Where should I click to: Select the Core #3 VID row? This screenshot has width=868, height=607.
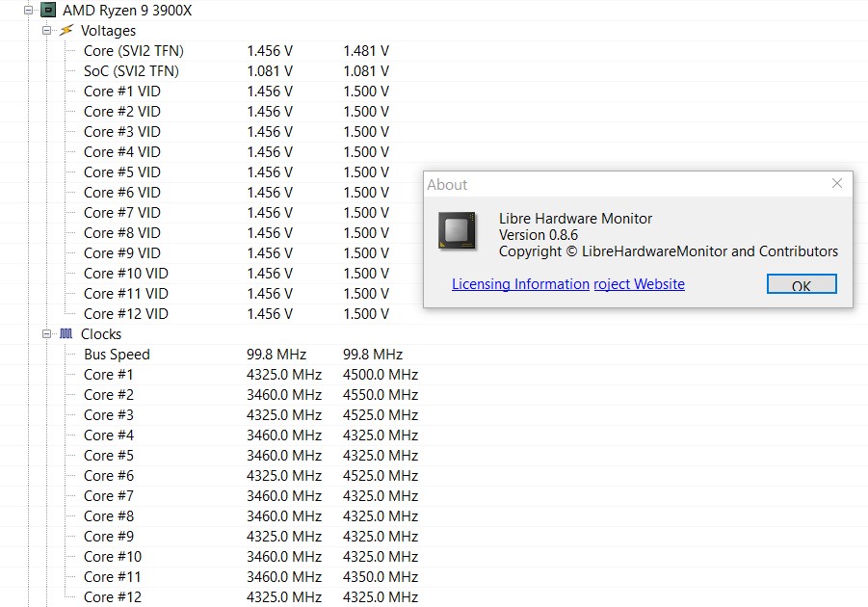[x=236, y=132]
